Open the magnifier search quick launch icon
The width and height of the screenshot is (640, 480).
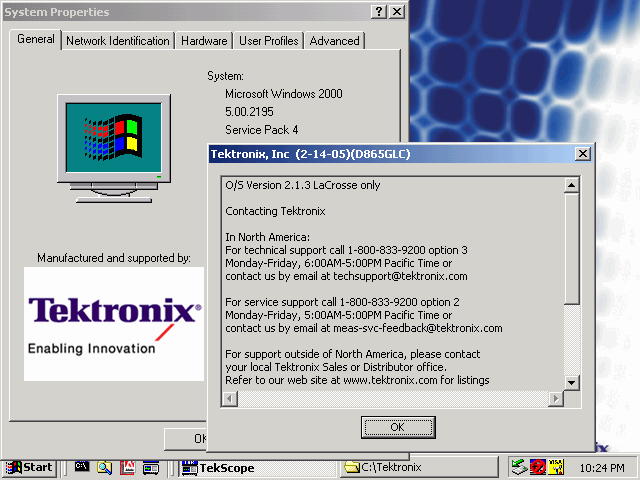point(104,467)
